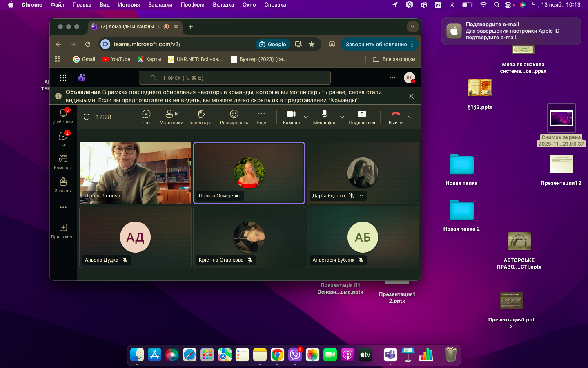Raise hand in the meeting
Image resolution: width=588 pixels, height=368 pixels.
coord(200,117)
